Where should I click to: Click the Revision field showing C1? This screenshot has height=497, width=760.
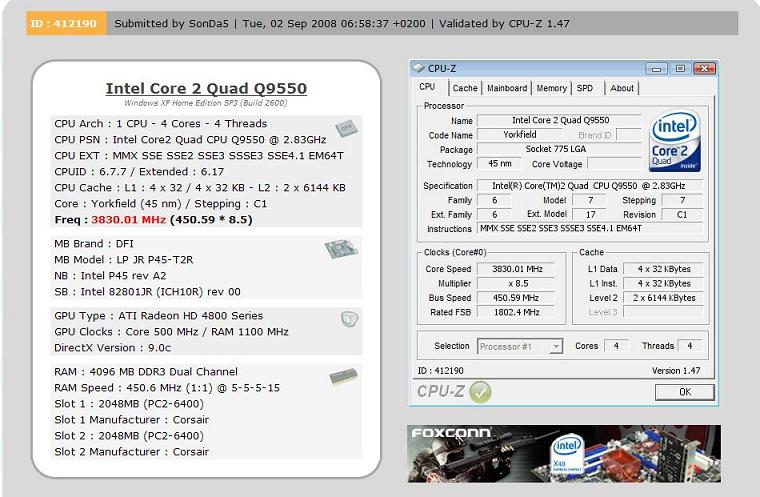682,215
